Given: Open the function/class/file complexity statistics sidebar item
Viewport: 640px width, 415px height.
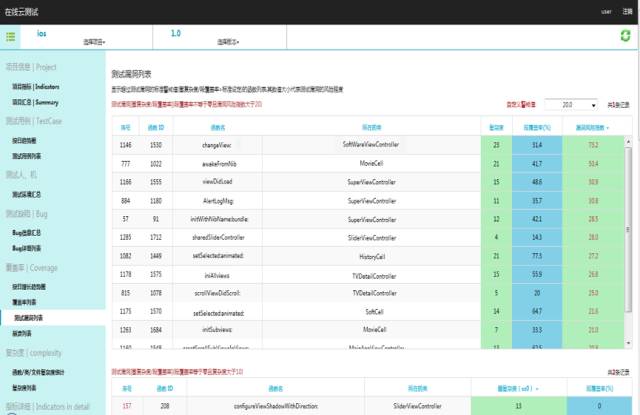Looking at the screenshot, I should [x=38, y=372].
